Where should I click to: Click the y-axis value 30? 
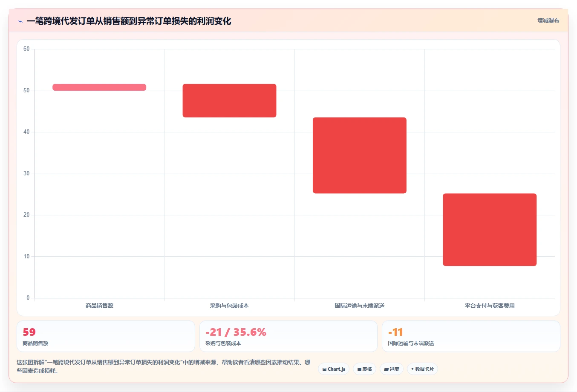[x=26, y=174]
